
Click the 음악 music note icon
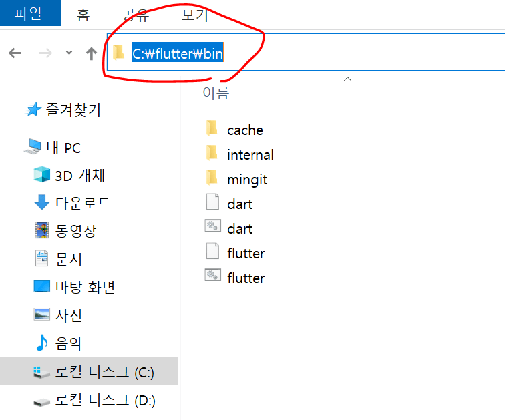click(x=42, y=342)
